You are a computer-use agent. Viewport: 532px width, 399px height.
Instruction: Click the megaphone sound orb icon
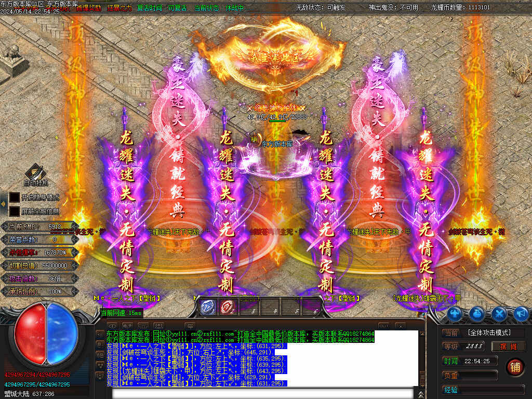pyautogui.click(x=521, y=314)
